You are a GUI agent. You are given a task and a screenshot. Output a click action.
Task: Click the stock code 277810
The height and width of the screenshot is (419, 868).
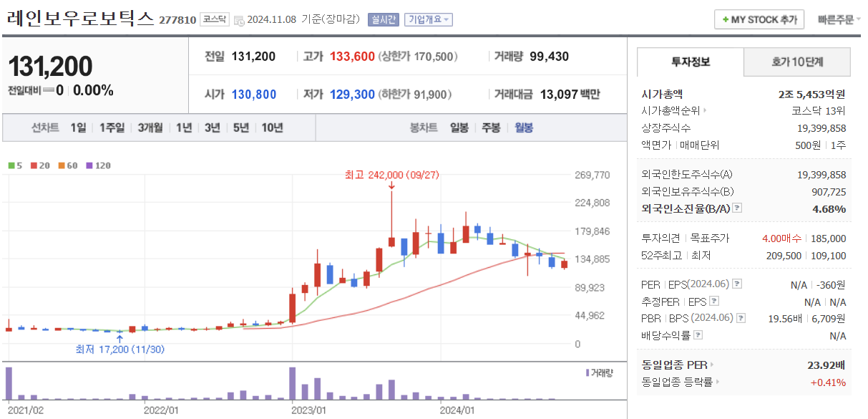pos(177,20)
